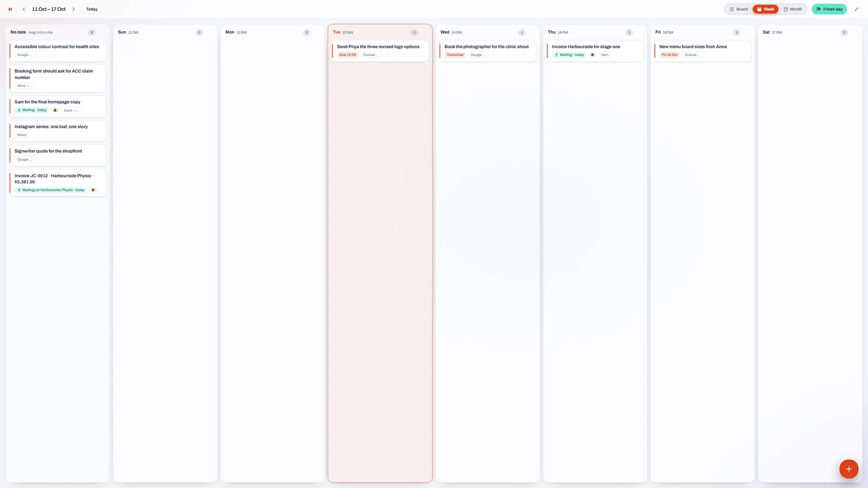Go to the previous week
Viewport: 868px width, 488px height.
[24, 9]
